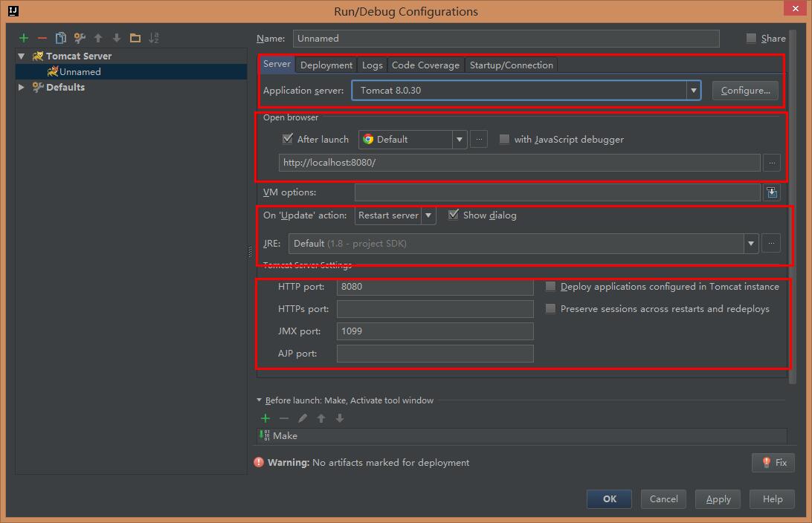Screen dimensions: 812x523
Task: Move the configuration up in the left toolbar
Action: [x=98, y=38]
